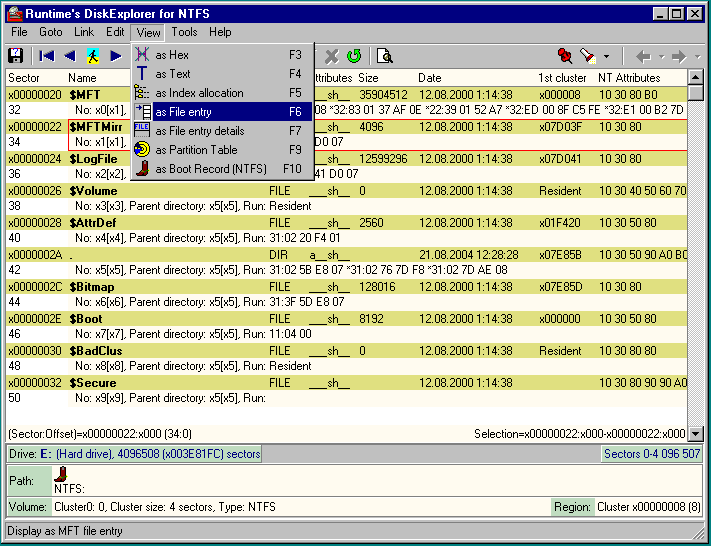Image resolution: width=711 pixels, height=546 pixels.
Task: Click the Name column header
Action: tap(82, 78)
